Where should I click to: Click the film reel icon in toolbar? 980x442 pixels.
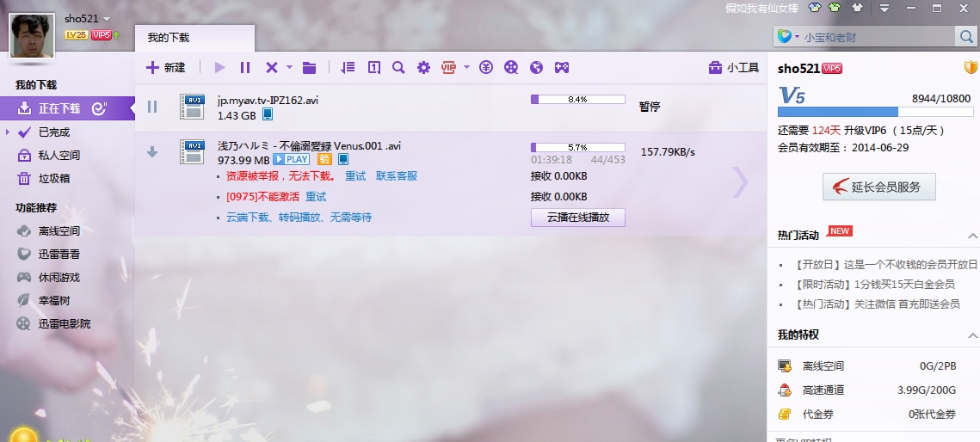click(511, 67)
